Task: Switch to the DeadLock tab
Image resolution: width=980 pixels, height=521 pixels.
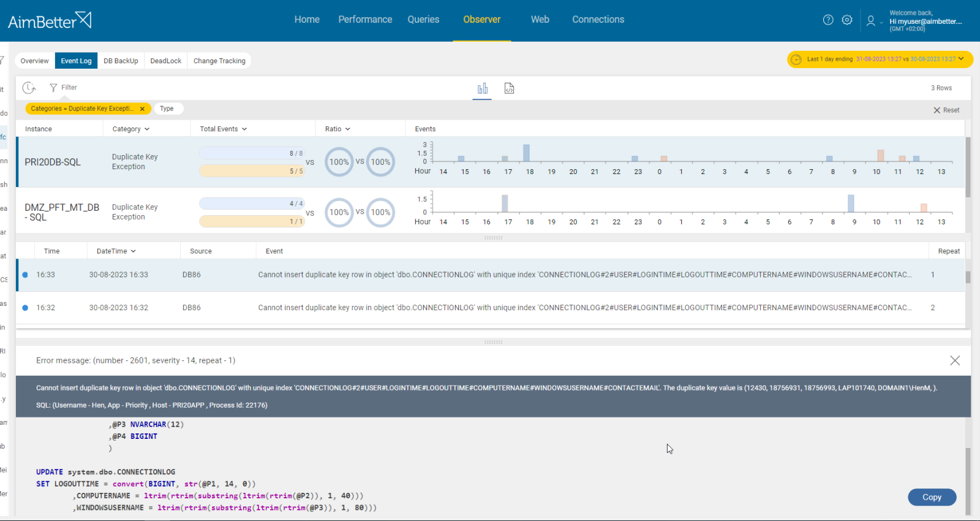Action: coord(166,61)
